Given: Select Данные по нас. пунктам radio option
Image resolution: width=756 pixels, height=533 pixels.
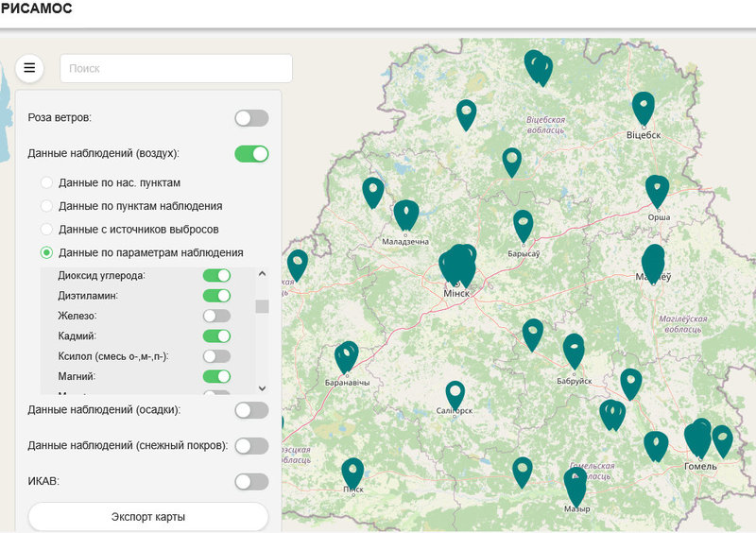Looking at the screenshot, I should (x=46, y=182).
